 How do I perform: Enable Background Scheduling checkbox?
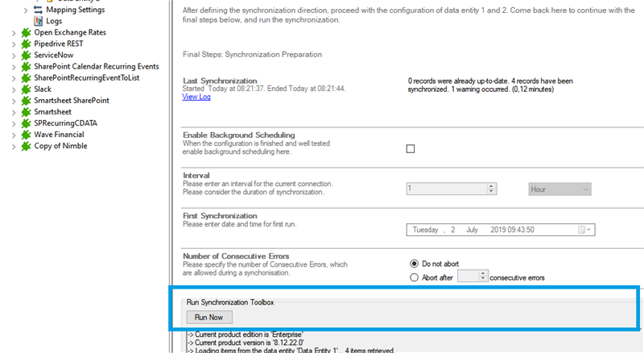pos(411,148)
